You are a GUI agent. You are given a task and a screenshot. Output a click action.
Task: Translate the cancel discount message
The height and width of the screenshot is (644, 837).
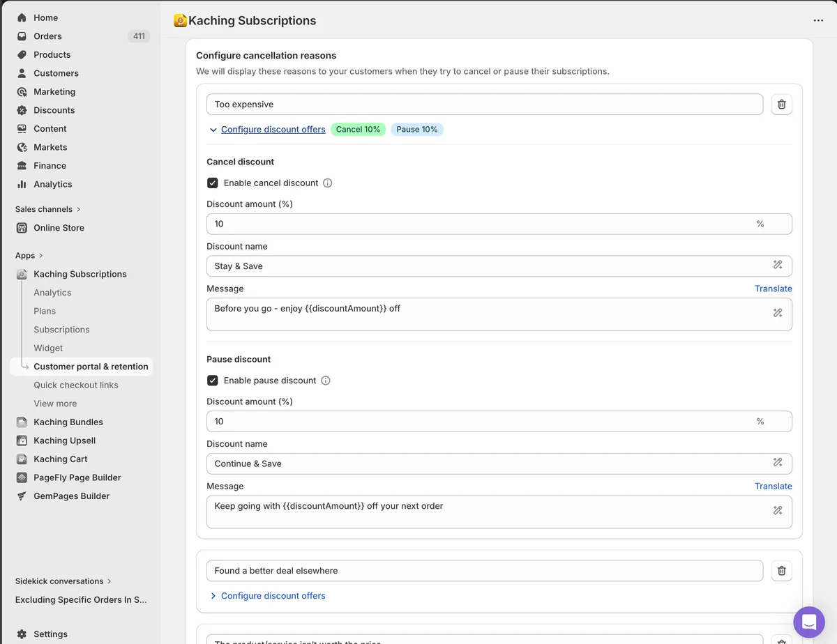[773, 289]
